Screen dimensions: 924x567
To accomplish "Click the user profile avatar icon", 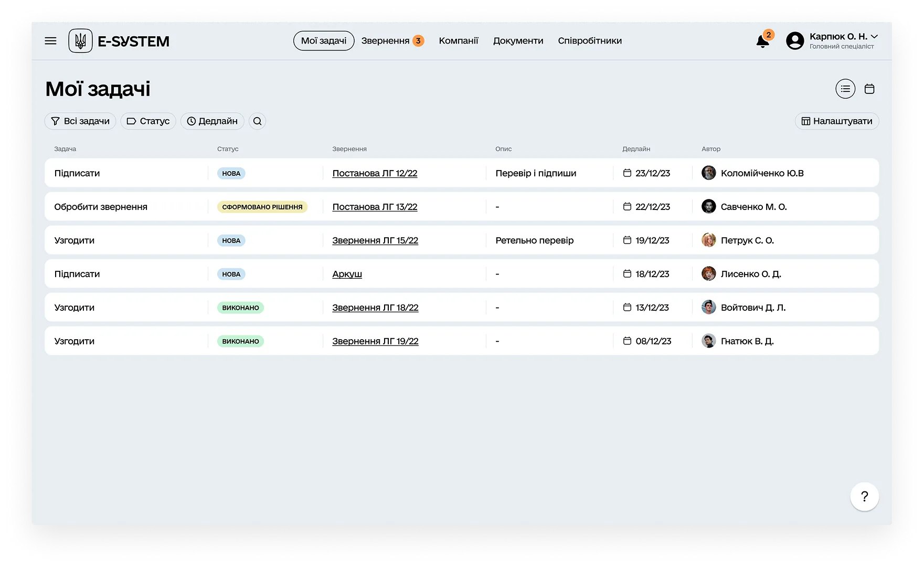I will (x=795, y=41).
